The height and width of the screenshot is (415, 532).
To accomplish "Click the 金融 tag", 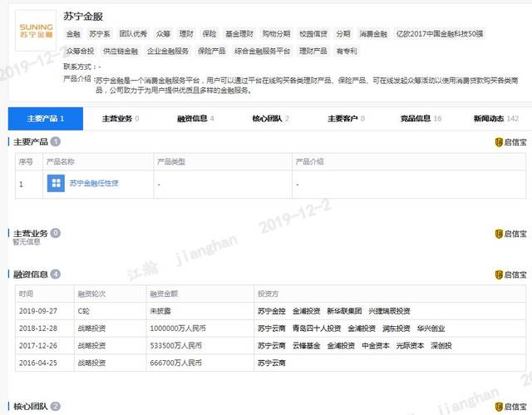I will 73,34.
